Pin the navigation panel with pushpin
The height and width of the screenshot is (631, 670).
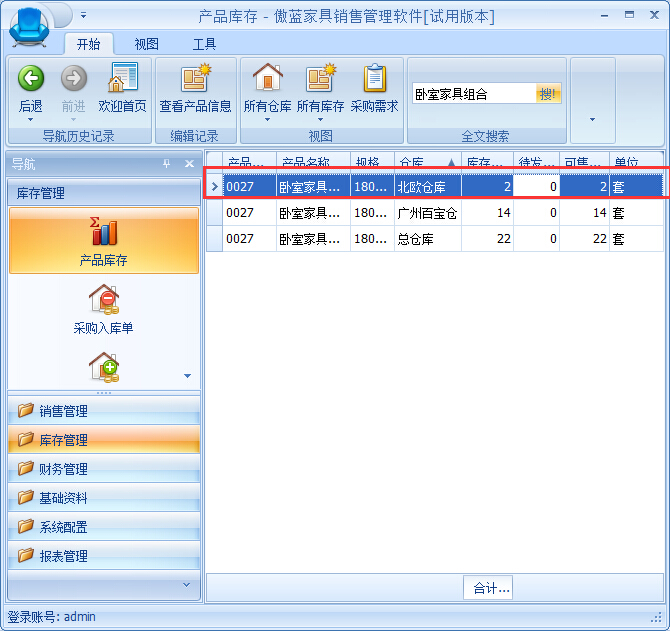(167, 164)
